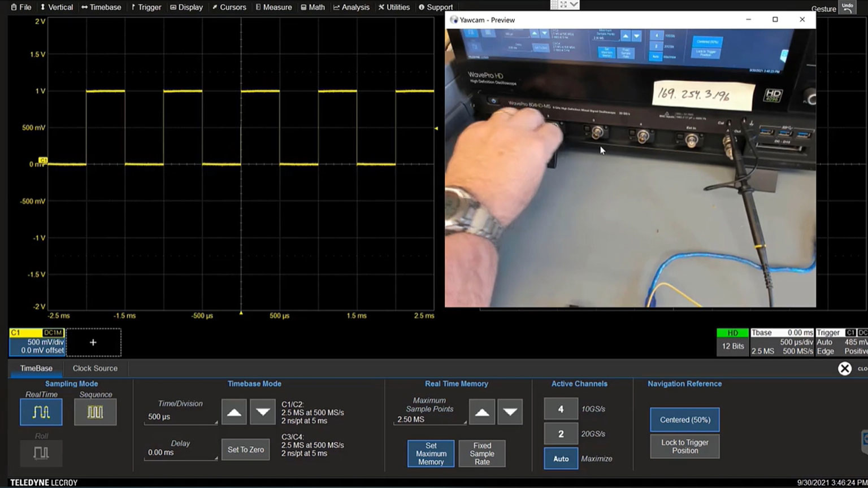Open the Delay value field
Viewport: 868px width, 488px height.
point(180,452)
